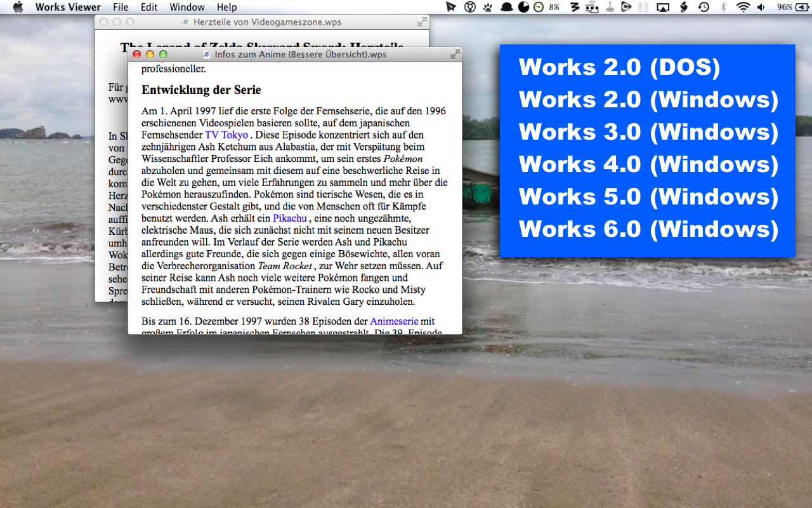The width and height of the screenshot is (812, 508).
Task: Open the Time Machine menu bar icon
Action: 704,7
